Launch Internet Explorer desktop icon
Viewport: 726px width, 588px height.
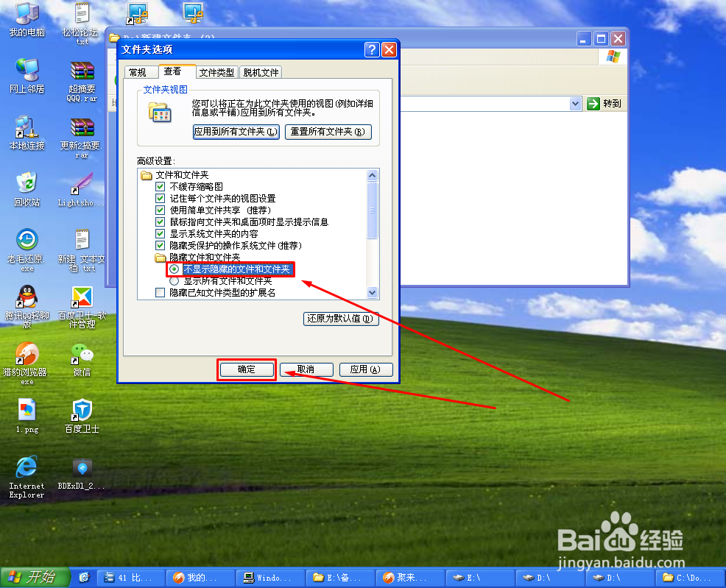point(27,477)
